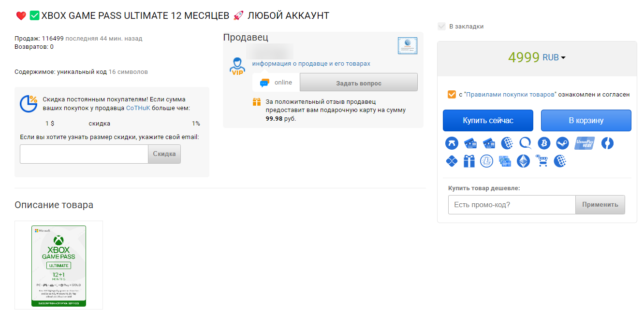This screenshot has height=324, width=644.
Task: Click the 'Купить товар дешевле:' label
Action: click(484, 188)
